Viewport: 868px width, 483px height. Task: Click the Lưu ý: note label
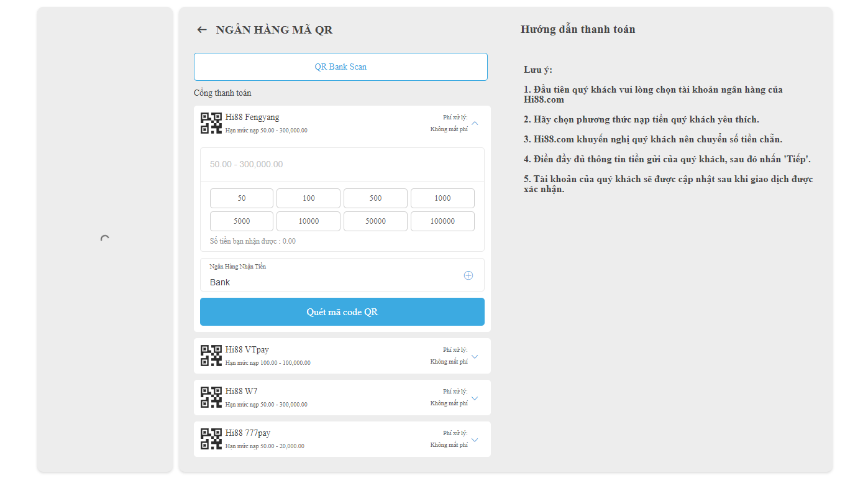538,70
